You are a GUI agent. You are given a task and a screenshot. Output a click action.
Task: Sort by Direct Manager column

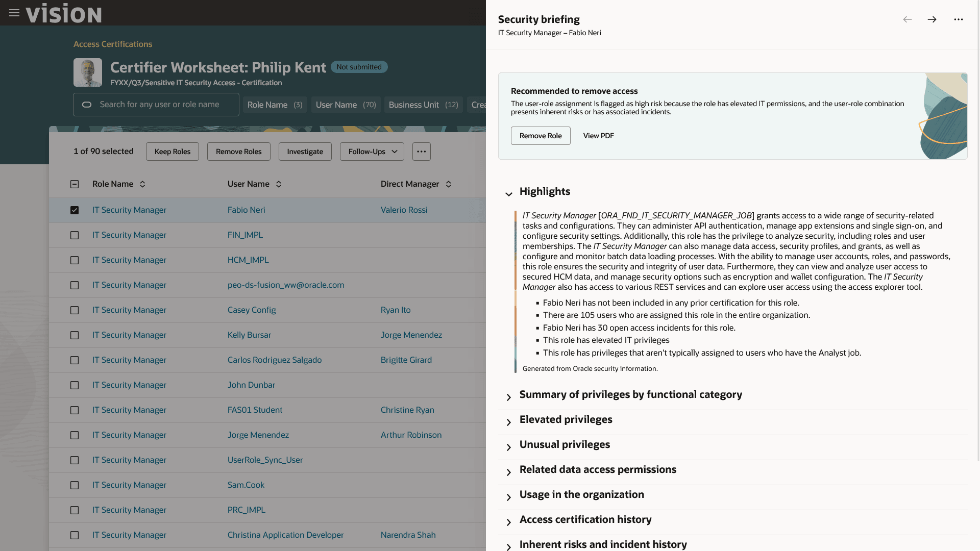click(x=448, y=184)
